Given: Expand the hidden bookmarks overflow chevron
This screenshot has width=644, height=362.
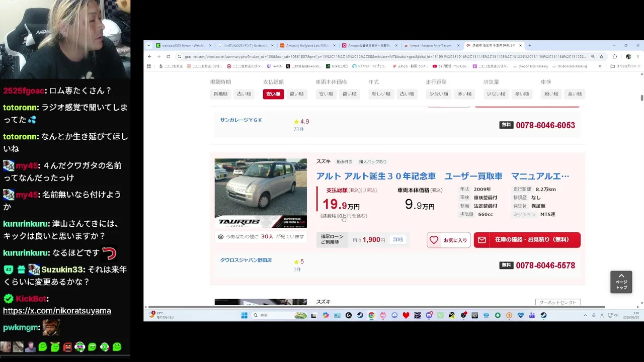Looking at the screenshot, I should (x=600, y=66).
